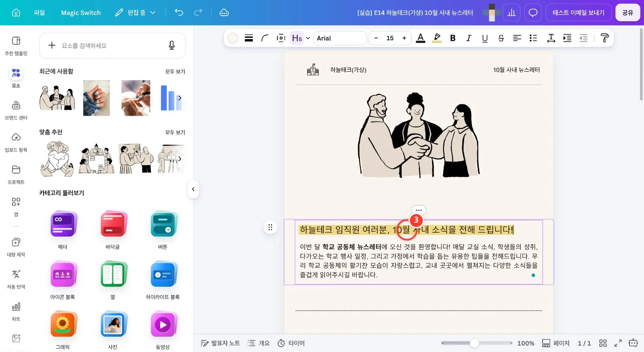The width and height of the screenshot is (644, 352).
Task: Open the 편집 중 mode dropdown
Action: (x=135, y=12)
